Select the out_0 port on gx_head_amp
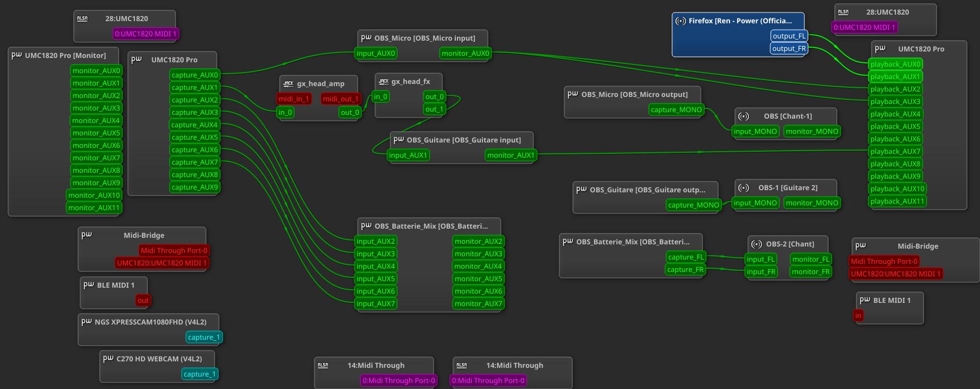Image resolution: width=980 pixels, height=389 pixels. (x=350, y=112)
